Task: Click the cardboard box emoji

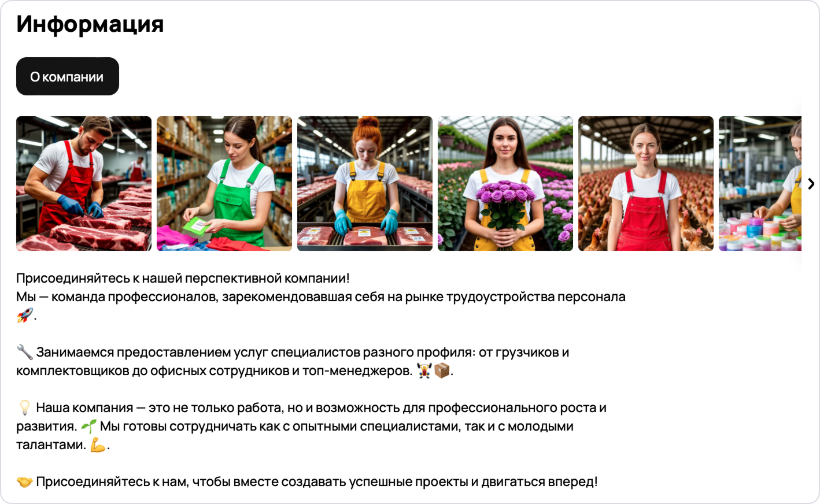Action: pyautogui.click(x=442, y=370)
